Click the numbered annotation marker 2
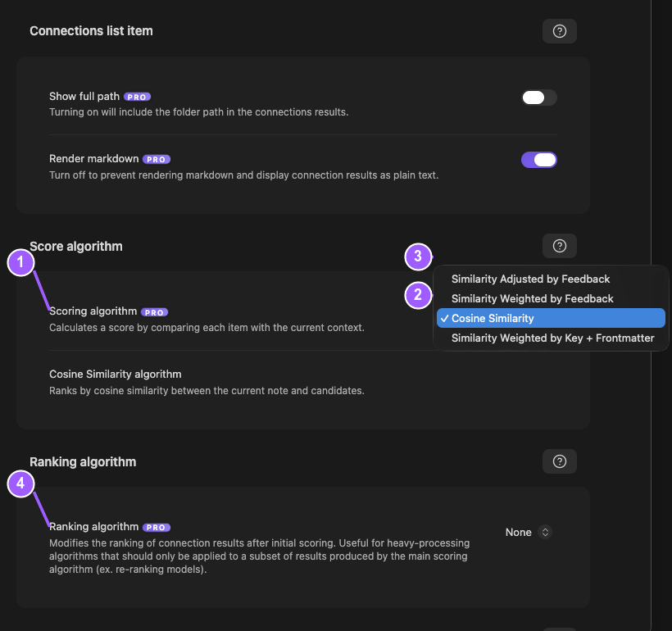The image size is (672, 631). point(418,295)
